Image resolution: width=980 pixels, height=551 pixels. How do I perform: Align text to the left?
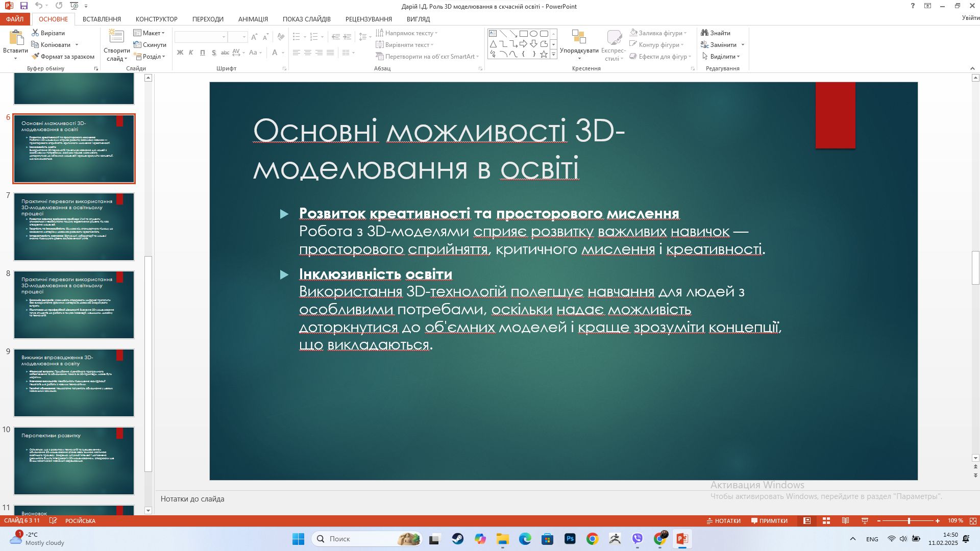click(x=297, y=53)
